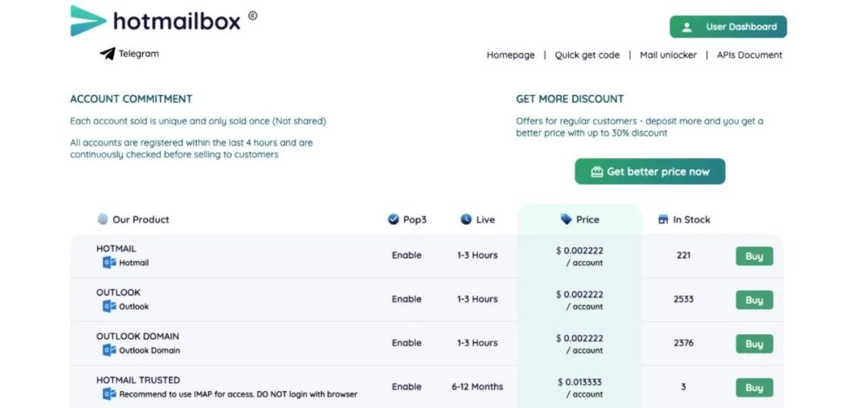Open the APIs Document page

click(x=749, y=55)
